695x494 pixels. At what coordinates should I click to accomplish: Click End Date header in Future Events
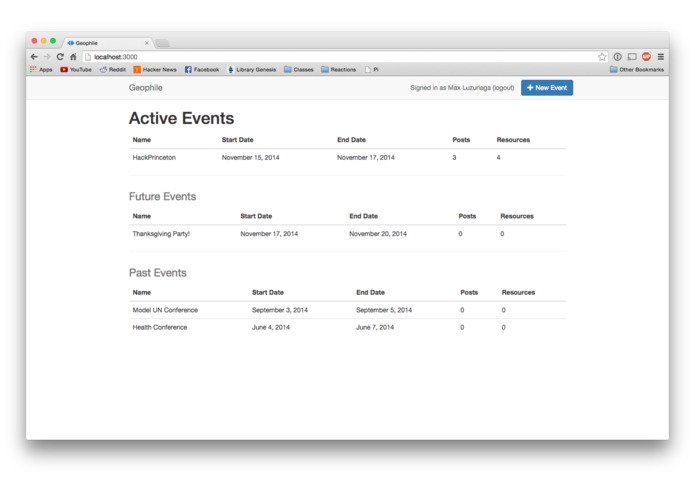tap(363, 216)
